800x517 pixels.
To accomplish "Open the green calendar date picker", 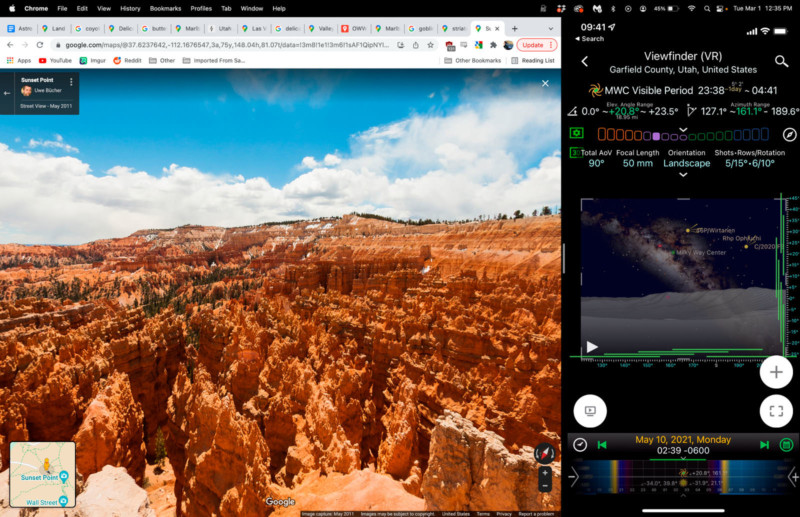I will point(786,445).
